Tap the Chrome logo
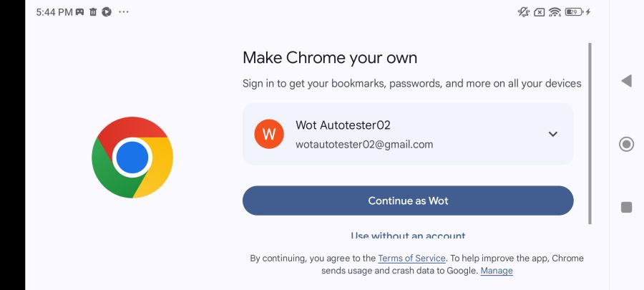The height and width of the screenshot is (290, 644). (132, 158)
